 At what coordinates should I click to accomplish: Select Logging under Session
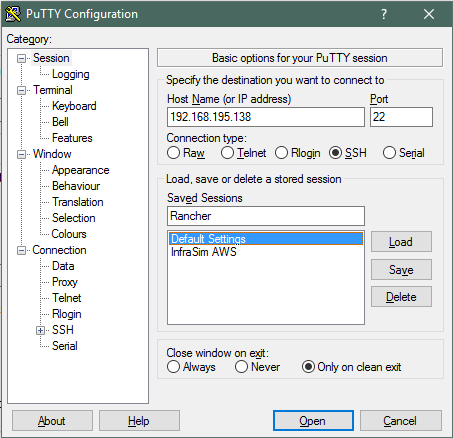pos(71,74)
